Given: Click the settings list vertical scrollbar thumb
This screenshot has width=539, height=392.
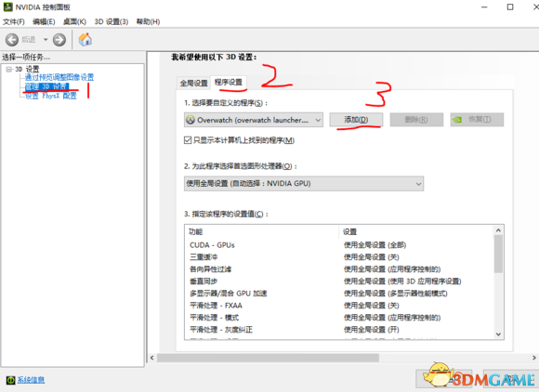Looking at the screenshot, I should pyautogui.click(x=498, y=255).
